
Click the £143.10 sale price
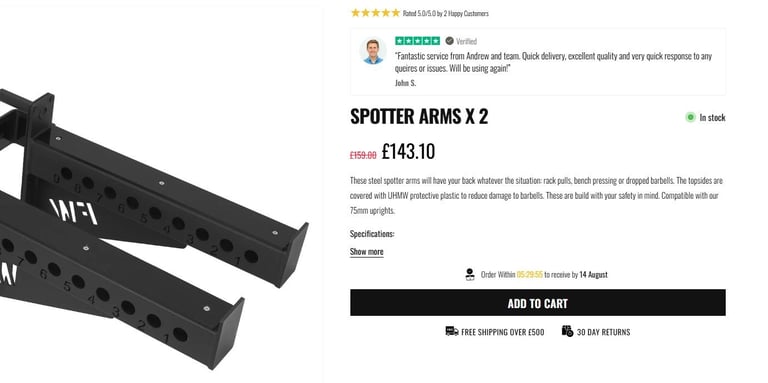coord(408,151)
